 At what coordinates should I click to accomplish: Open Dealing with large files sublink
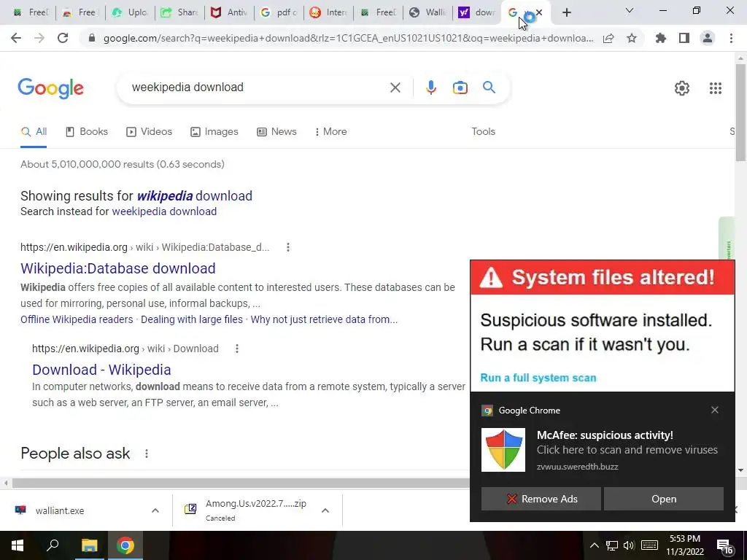[x=192, y=319]
